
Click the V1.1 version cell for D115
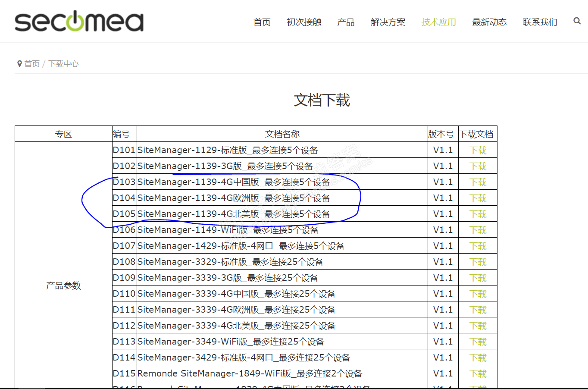point(443,373)
